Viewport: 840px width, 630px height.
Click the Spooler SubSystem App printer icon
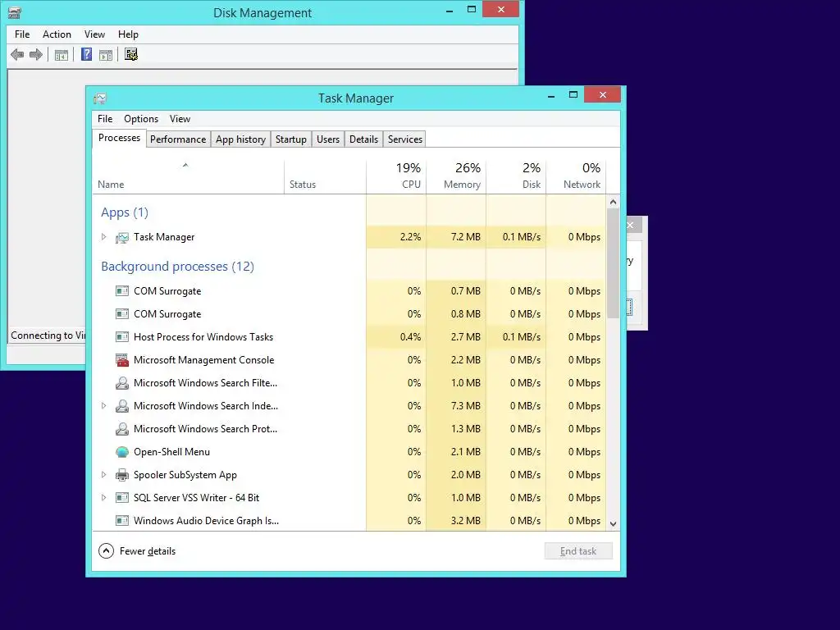click(122, 475)
